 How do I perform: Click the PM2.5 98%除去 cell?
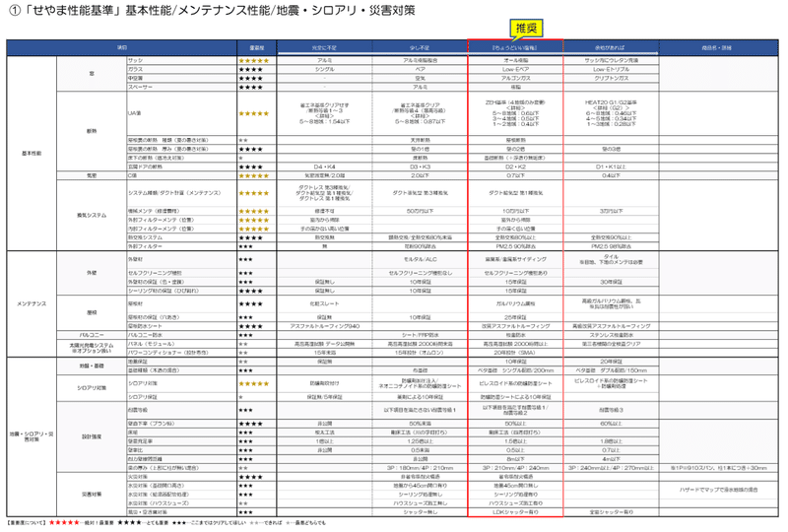(x=611, y=246)
